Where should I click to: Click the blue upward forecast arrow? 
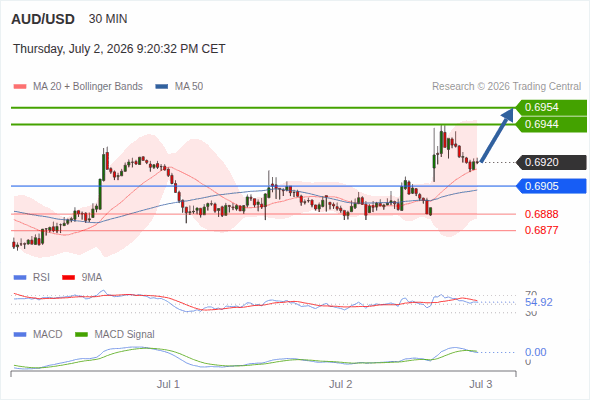pos(497,135)
